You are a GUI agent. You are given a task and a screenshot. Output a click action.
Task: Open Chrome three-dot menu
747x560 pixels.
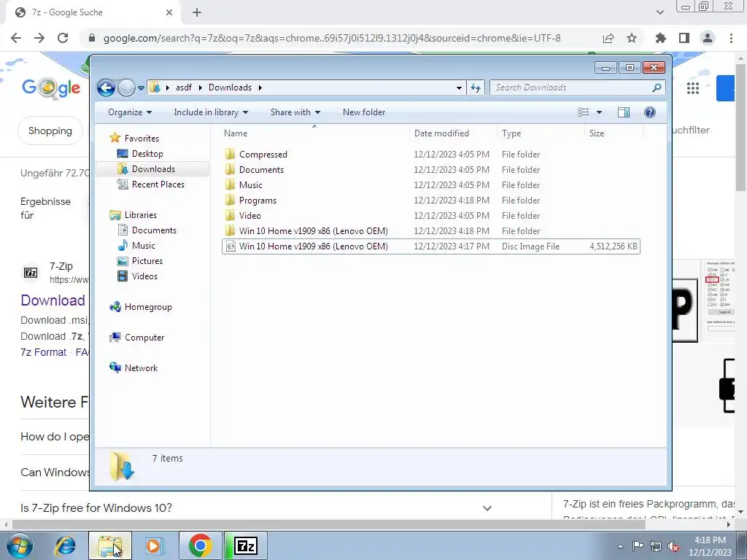pyautogui.click(x=731, y=38)
